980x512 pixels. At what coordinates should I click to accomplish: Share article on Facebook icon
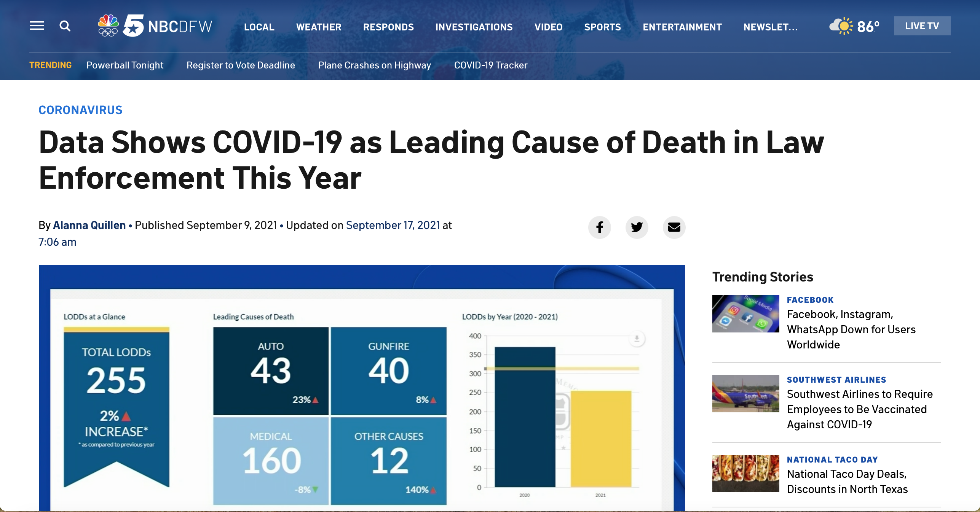coord(599,227)
